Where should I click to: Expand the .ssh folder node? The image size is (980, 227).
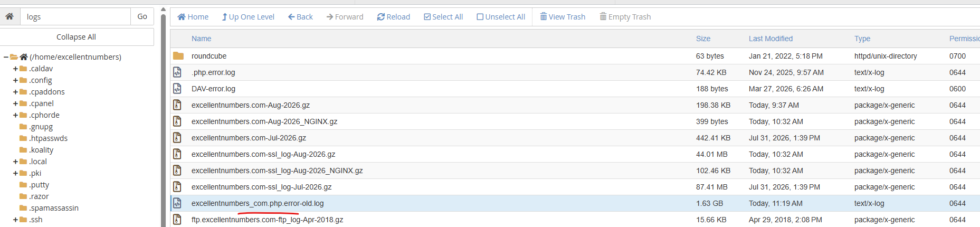tap(15, 220)
